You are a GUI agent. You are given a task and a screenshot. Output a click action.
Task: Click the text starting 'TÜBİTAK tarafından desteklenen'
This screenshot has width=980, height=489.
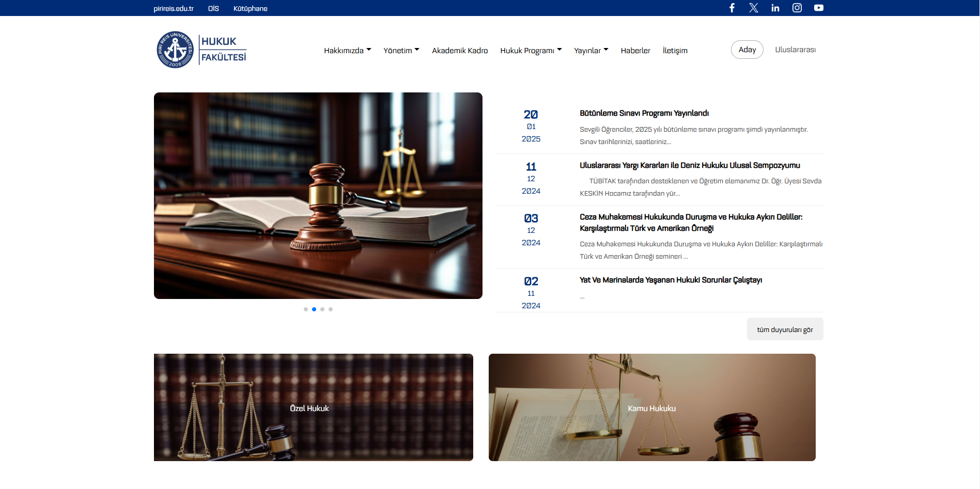coord(701,187)
